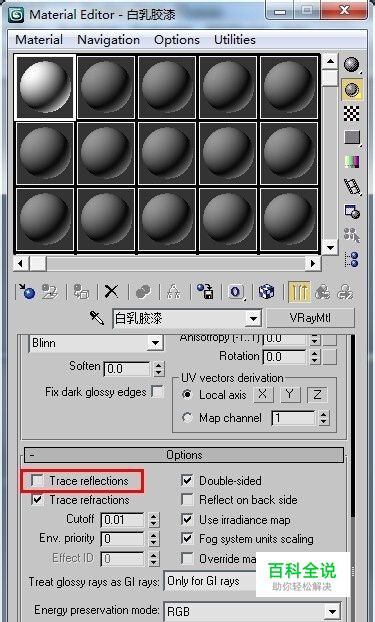Open the Utilities menu
Screen dimensions: 375x622
[x=235, y=40]
